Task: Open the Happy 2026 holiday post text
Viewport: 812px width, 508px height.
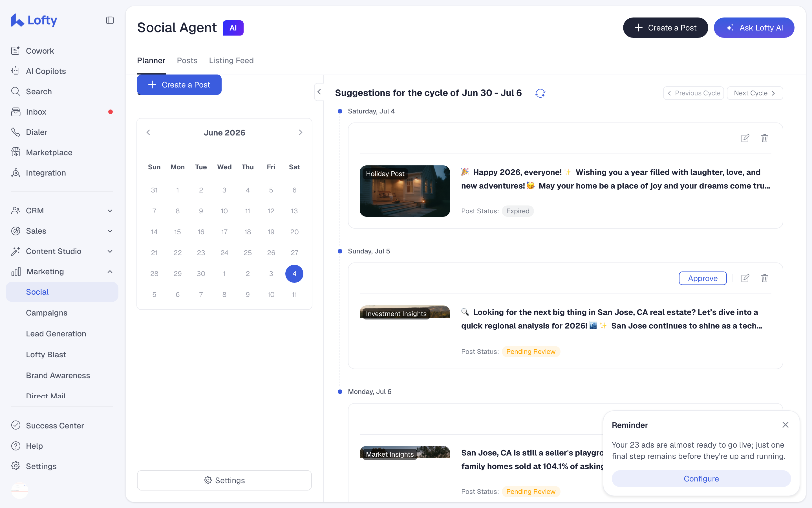Action: tap(615, 179)
